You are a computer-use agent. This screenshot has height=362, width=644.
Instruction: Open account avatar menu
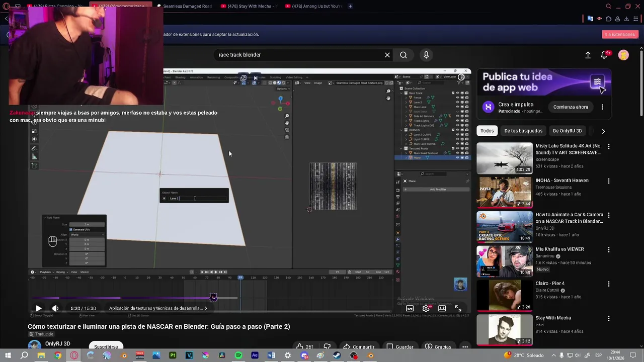tap(623, 55)
